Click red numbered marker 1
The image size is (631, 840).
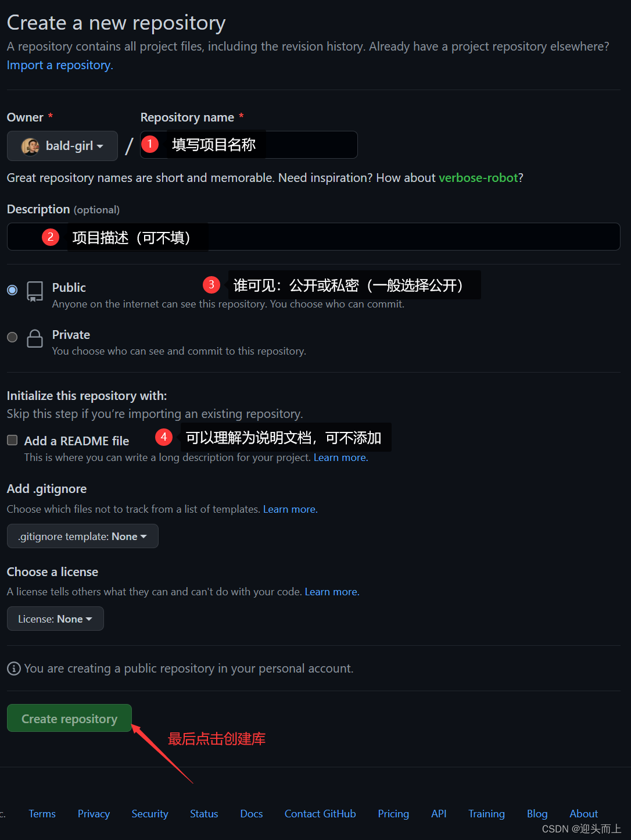tap(150, 144)
